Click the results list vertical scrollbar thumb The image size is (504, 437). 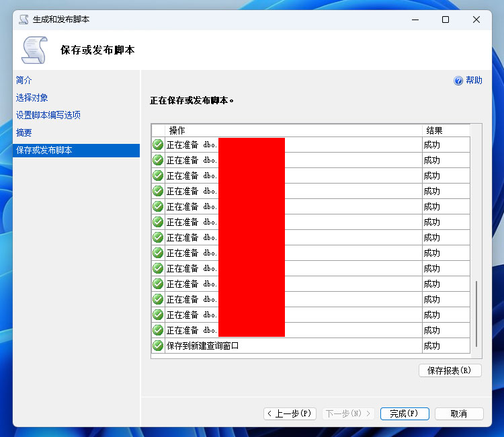(x=476, y=313)
